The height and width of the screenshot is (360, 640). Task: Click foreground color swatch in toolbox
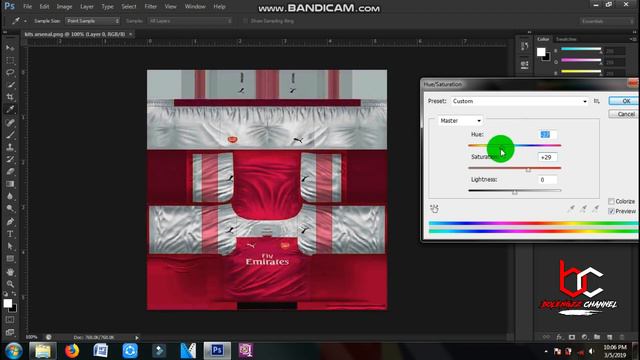click(8, 303)
